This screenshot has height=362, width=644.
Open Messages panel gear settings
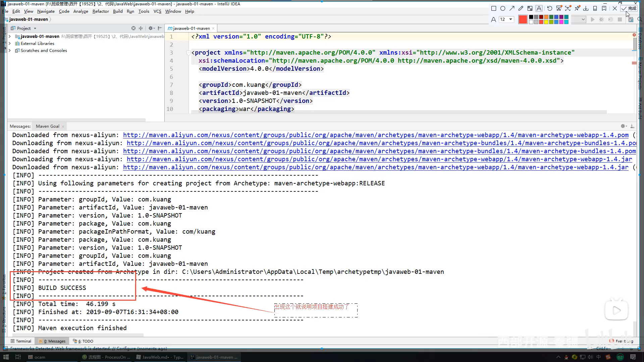pos(624,126)
